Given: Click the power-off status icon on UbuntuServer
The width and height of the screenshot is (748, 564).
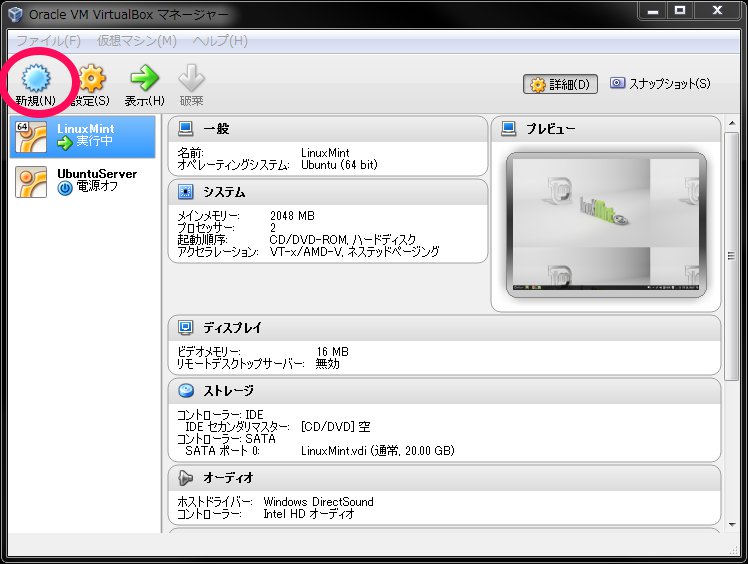Looking at the screenshot, I should pos(65,188).
